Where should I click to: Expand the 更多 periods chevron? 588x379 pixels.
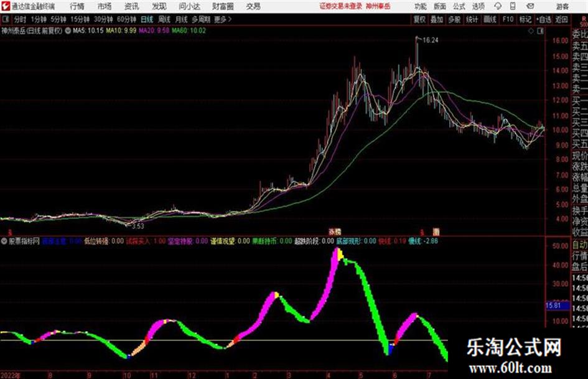coord(230,19)
